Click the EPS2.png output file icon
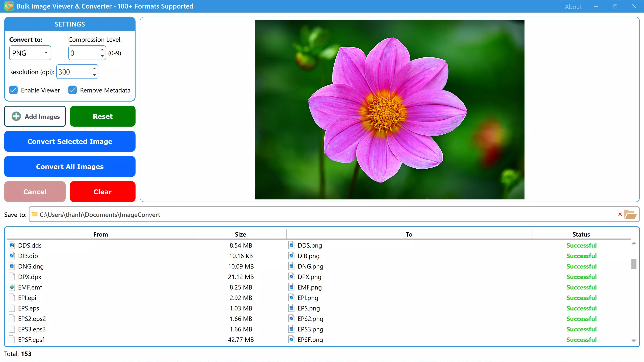 291,319
